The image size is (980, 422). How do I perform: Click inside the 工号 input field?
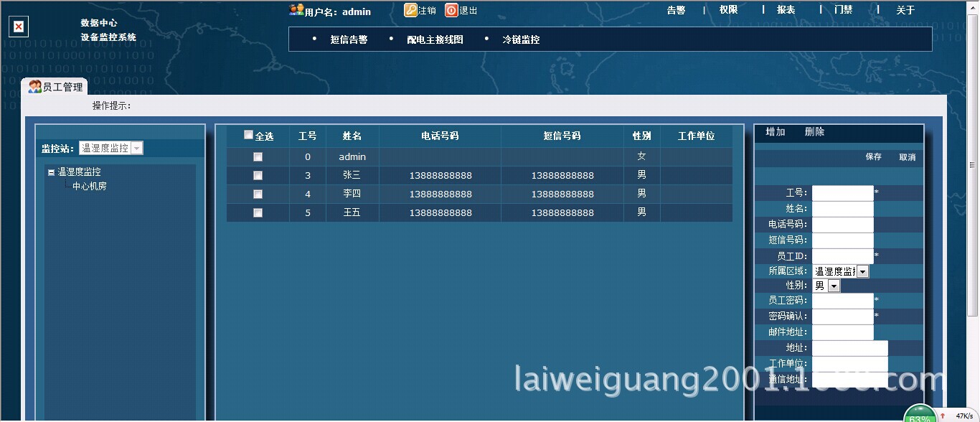coord(842,192)
